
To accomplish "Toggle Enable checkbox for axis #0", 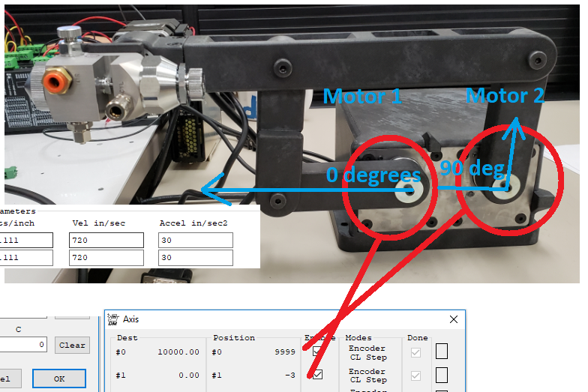I will pos(317,352).
